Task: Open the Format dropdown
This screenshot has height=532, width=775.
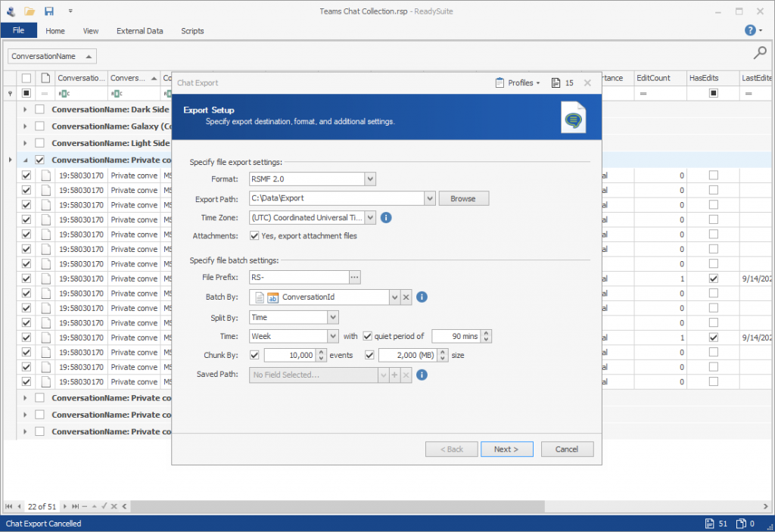Action: [369, 179]
